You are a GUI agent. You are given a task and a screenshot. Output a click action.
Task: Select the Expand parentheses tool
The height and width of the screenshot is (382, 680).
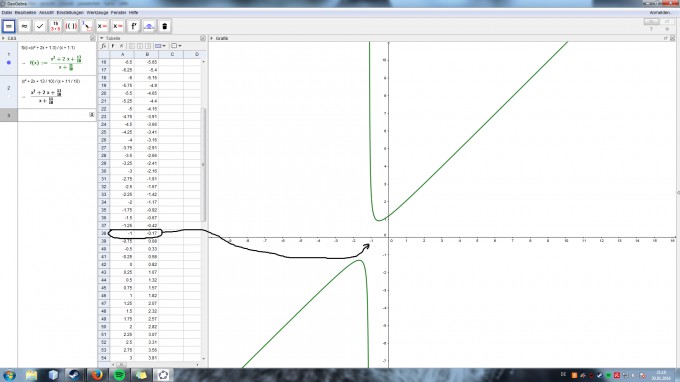click(71, 26)
